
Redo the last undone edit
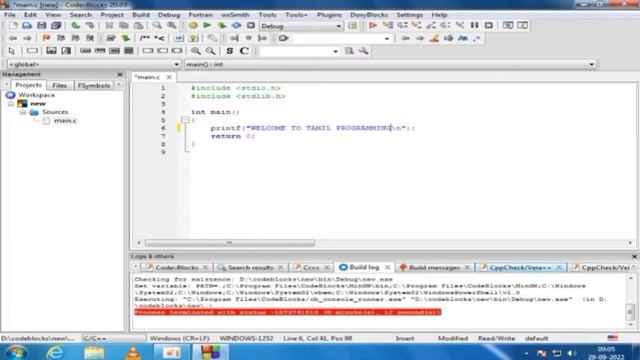[x=90, y=26]
